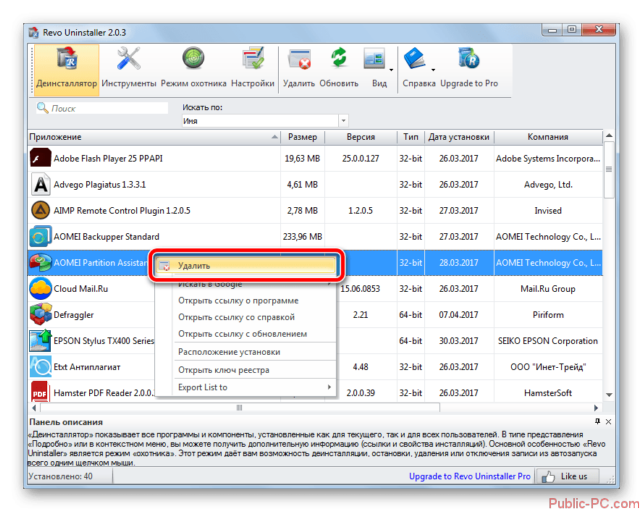
Task: Click Piriform company cell
Action: tap(548, 315)
